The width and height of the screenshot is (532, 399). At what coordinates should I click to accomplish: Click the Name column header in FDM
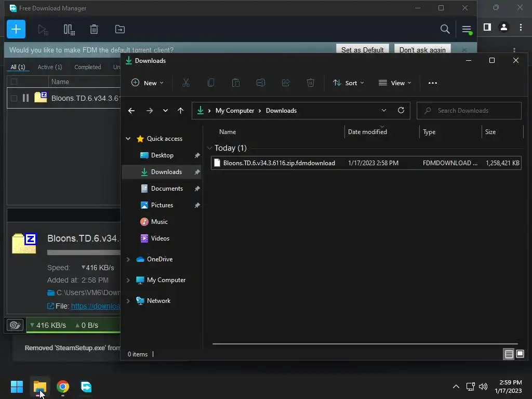pos(60,82)
